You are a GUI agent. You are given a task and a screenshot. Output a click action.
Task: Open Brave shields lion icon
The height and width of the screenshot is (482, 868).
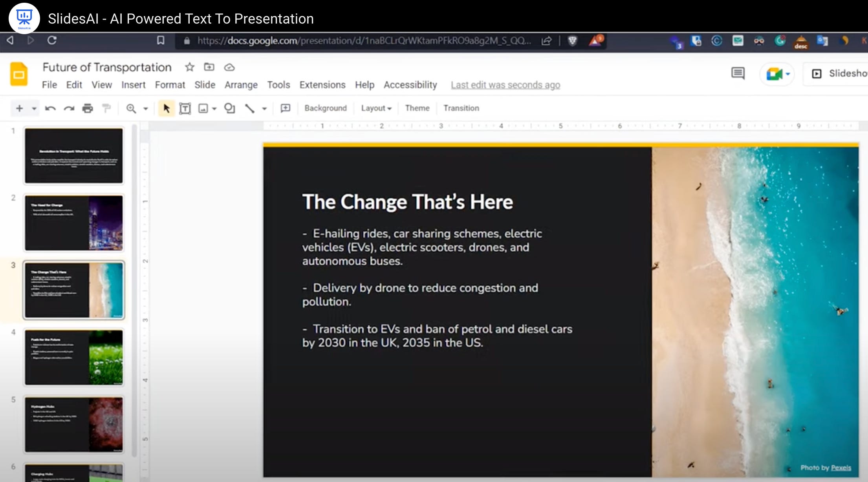pos(573,41)
